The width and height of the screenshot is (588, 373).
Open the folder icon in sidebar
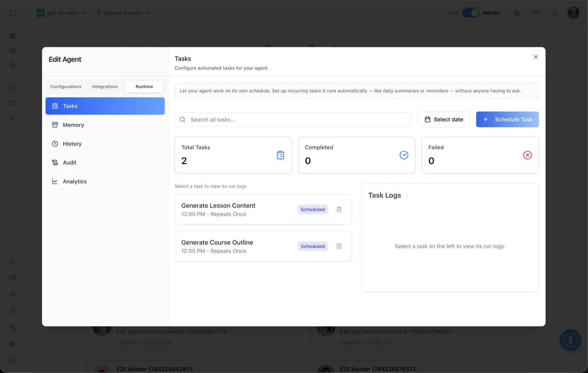point(12,102)
